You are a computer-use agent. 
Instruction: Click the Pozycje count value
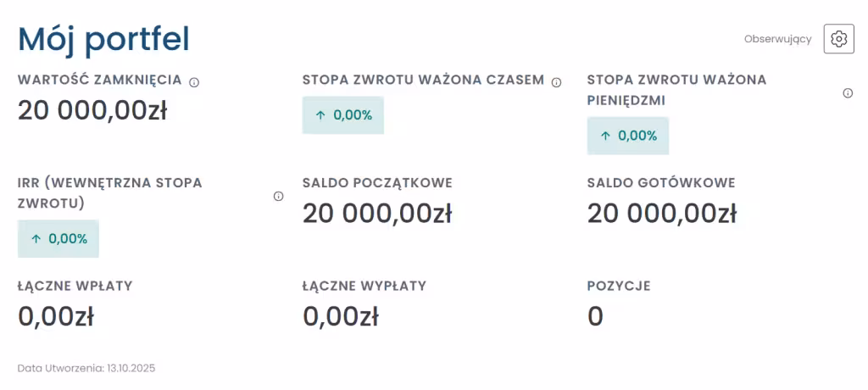[596, 317]
